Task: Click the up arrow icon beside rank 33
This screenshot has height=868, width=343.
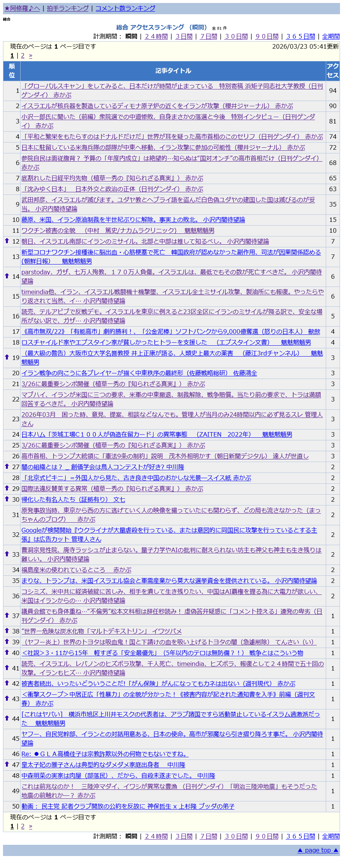Action: pos(7,554)
